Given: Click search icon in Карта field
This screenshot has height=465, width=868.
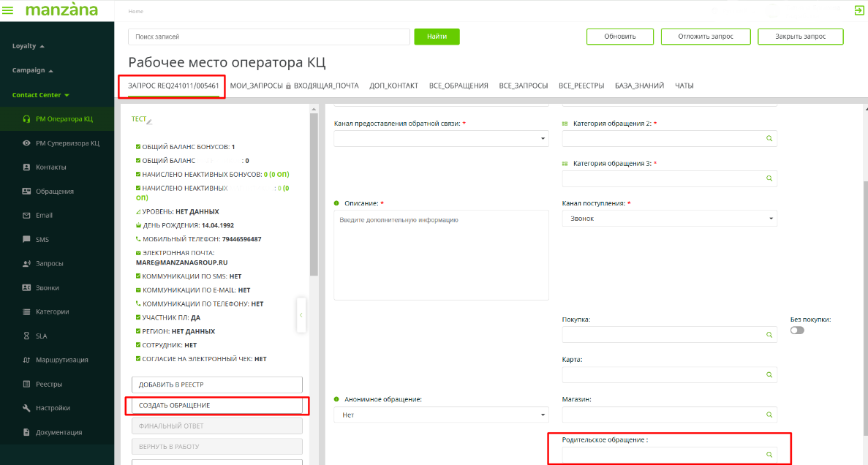Looking at the screenshot, I should pos(769,374).
